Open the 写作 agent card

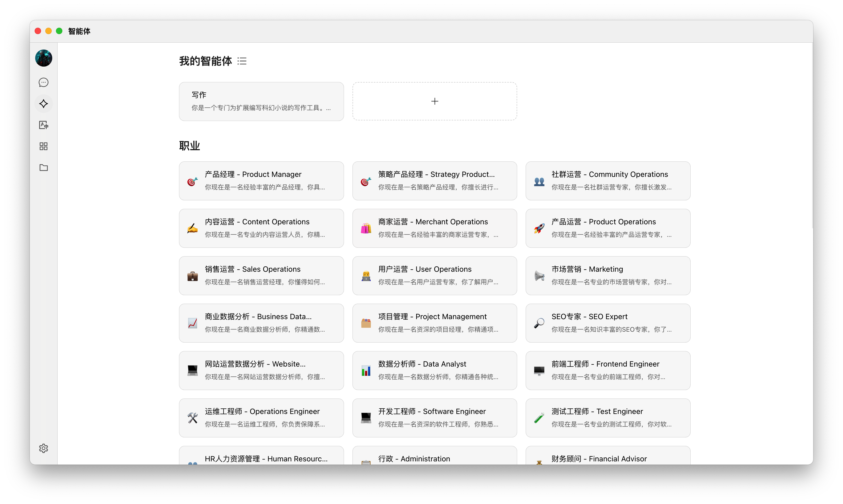click(261, 101)
